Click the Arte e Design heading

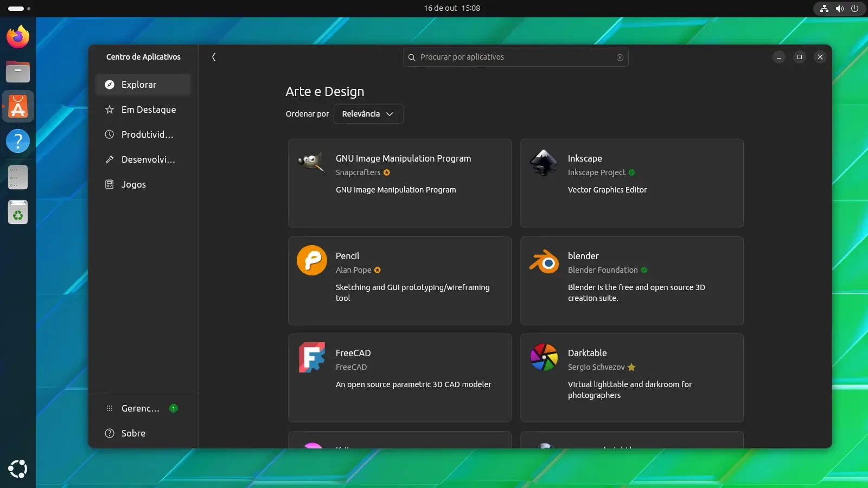pos(325,92)
